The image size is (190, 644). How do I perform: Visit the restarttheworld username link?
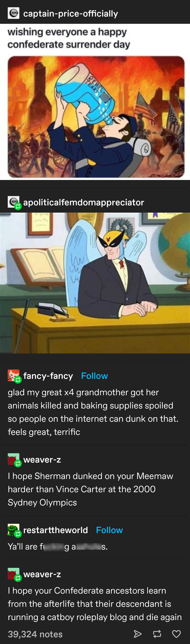[56, 530]
